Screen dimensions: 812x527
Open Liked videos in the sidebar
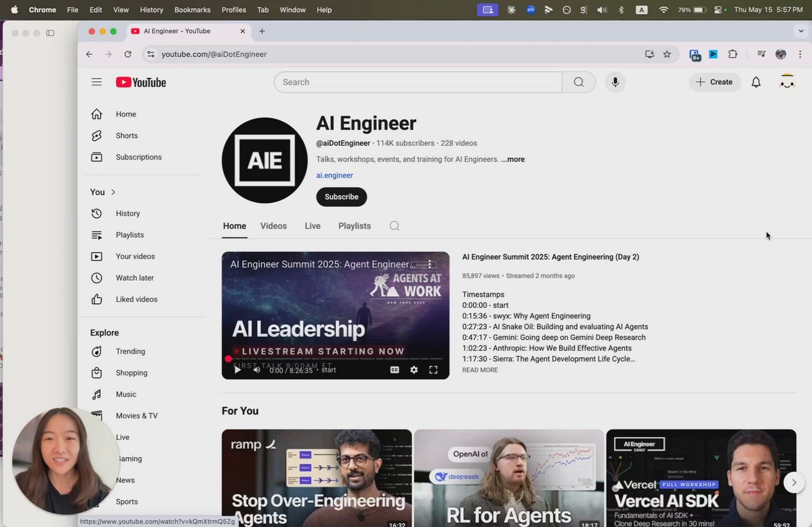[x=136, y=299]
